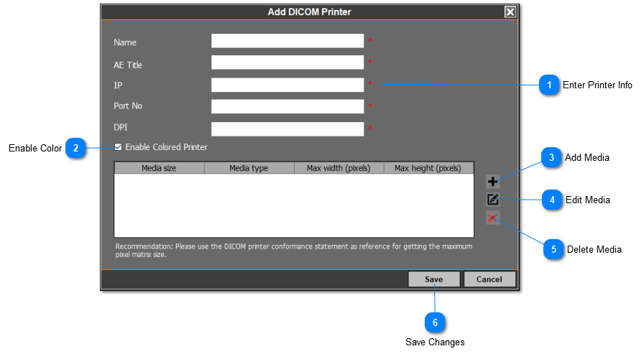Click the blue callout marker number 1

pyautogui.click(x=549, y=85)
